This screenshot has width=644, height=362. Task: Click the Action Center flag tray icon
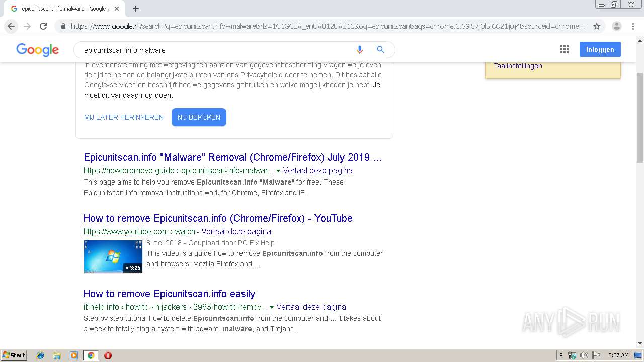coord(596,355)
